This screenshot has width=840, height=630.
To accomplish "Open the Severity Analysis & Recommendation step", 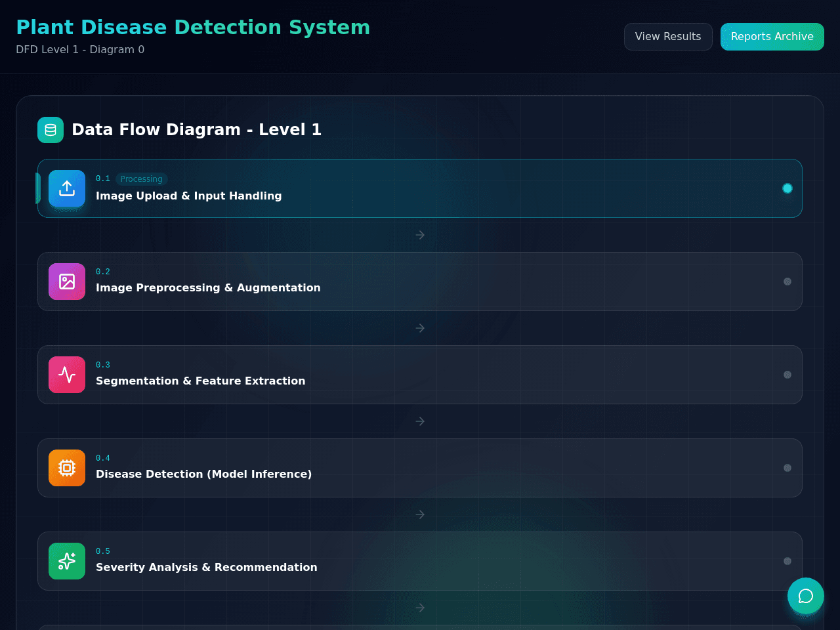I will [x=420, y=561].
